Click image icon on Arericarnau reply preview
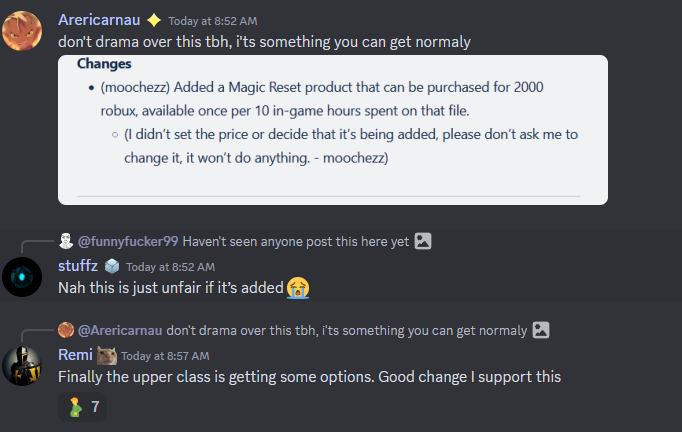 541,330
